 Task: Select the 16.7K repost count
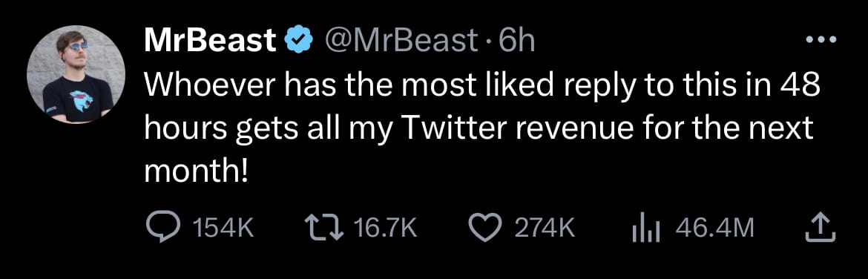(385, 228)
